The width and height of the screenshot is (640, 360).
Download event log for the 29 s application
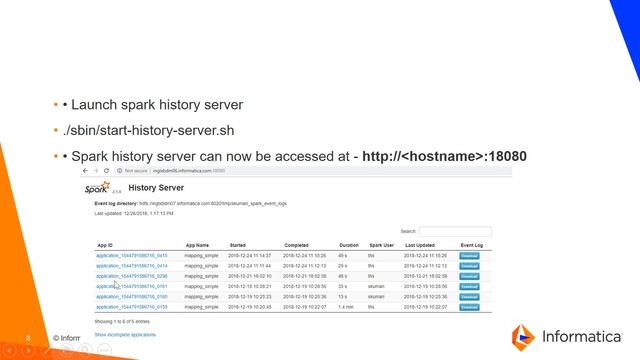point(469,266)
